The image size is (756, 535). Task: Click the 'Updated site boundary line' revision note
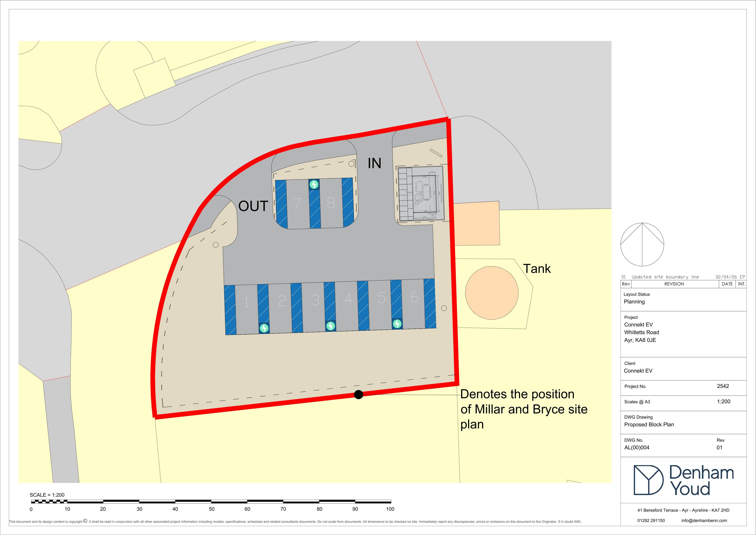[665, 277]
